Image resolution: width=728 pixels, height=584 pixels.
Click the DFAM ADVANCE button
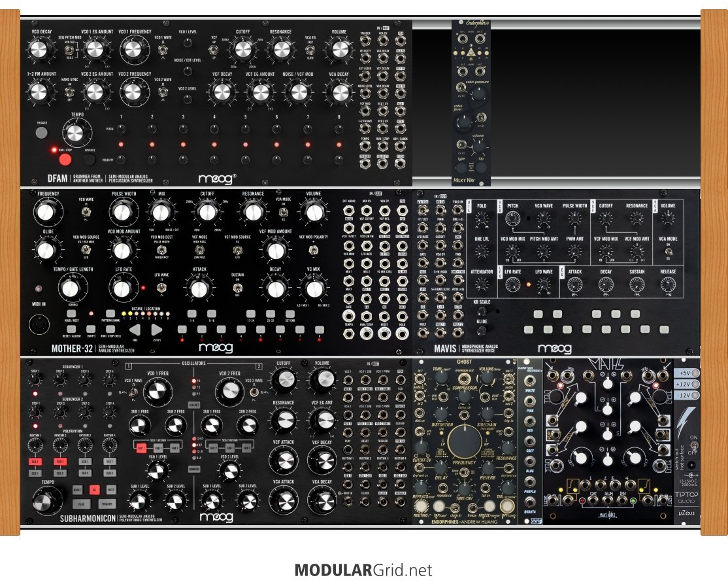89,160
